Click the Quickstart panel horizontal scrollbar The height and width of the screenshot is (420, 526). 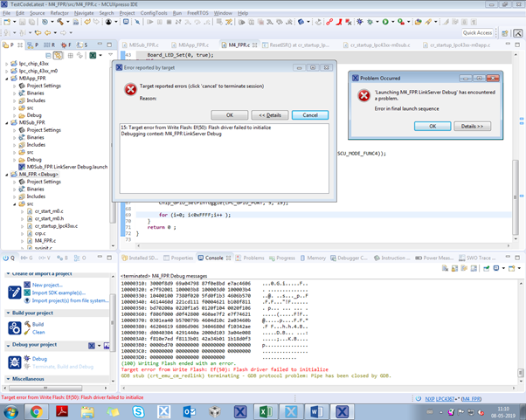point(45,389)
